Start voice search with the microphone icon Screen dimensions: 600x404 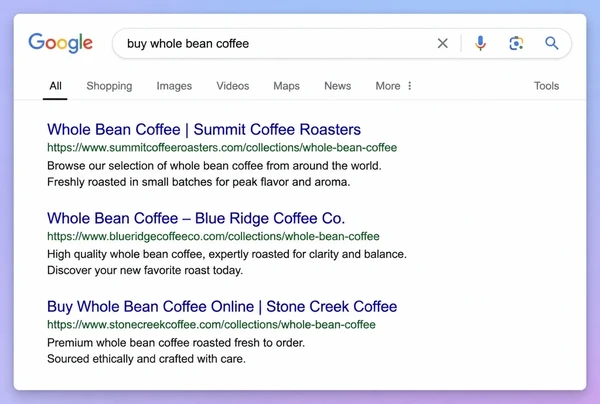click(x=480, y=43)
